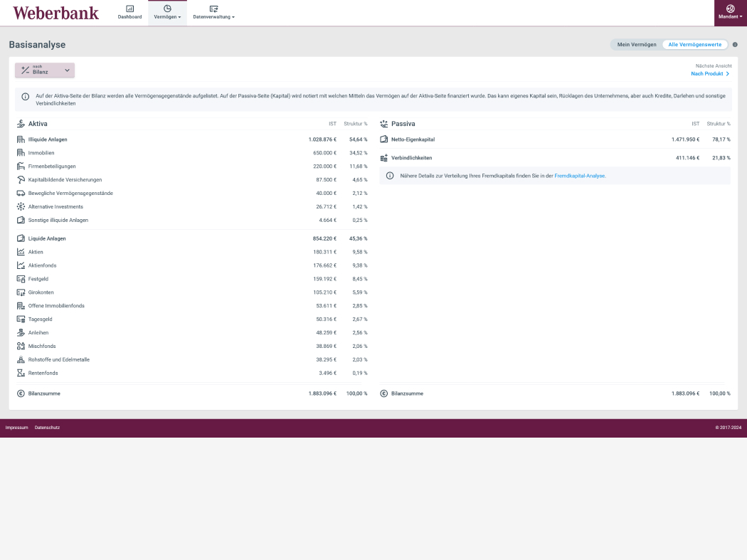Open Datenschutz in the footer
The width and height of the screenshot is (747, 560).
point(47,428)
